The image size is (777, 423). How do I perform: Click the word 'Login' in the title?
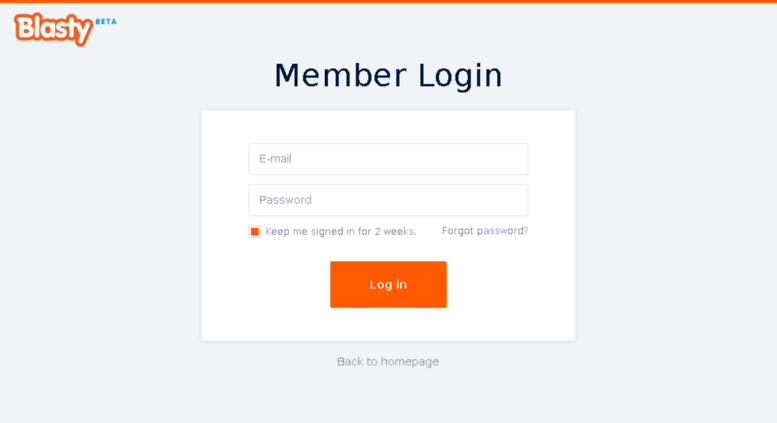pyautogui.click(x=460, y=76)
